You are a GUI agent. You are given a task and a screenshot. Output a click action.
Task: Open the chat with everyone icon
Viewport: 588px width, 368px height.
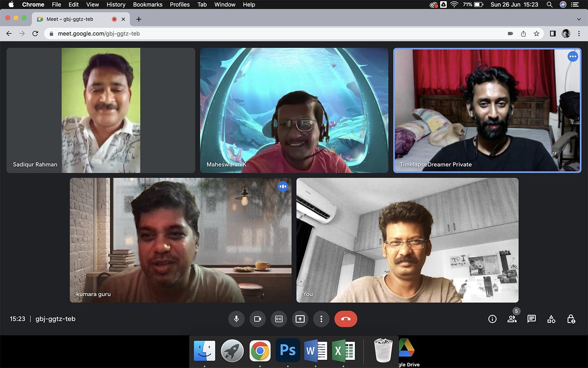coord(531,319)
